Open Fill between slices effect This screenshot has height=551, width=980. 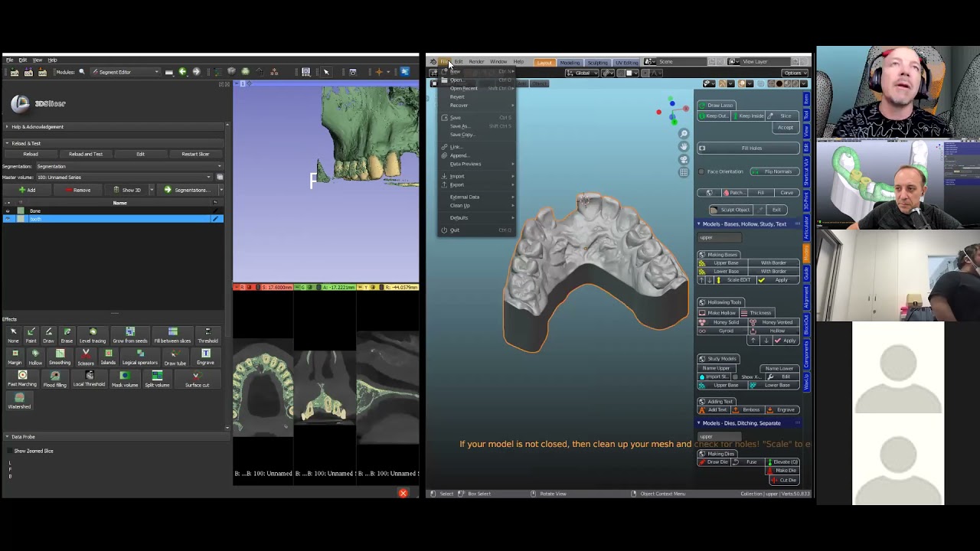(x=172, y=334)
